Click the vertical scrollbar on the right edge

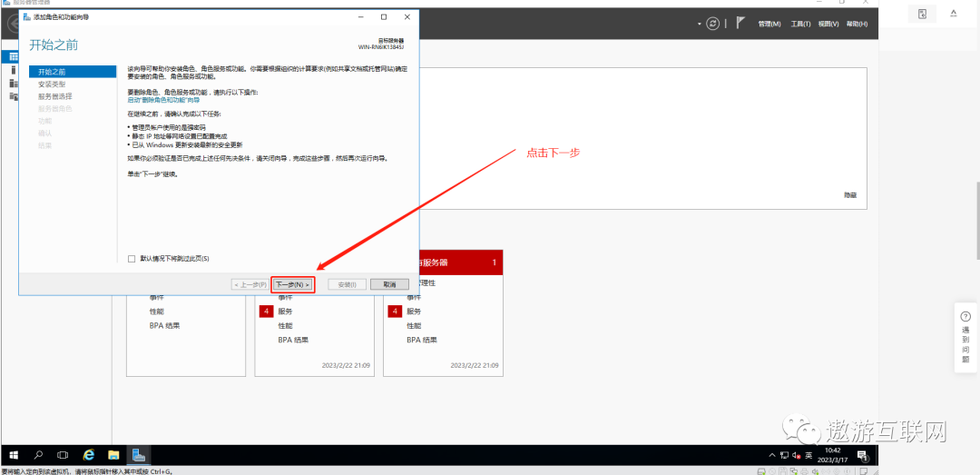(977, 220)
